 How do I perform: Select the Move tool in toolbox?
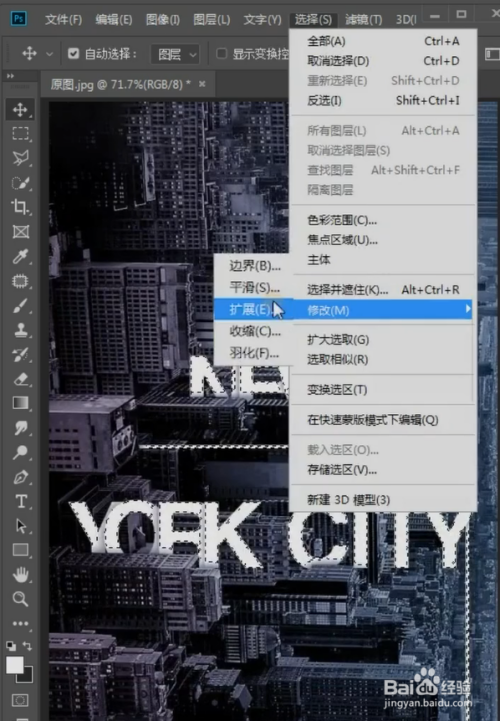[x=20, y=109]
